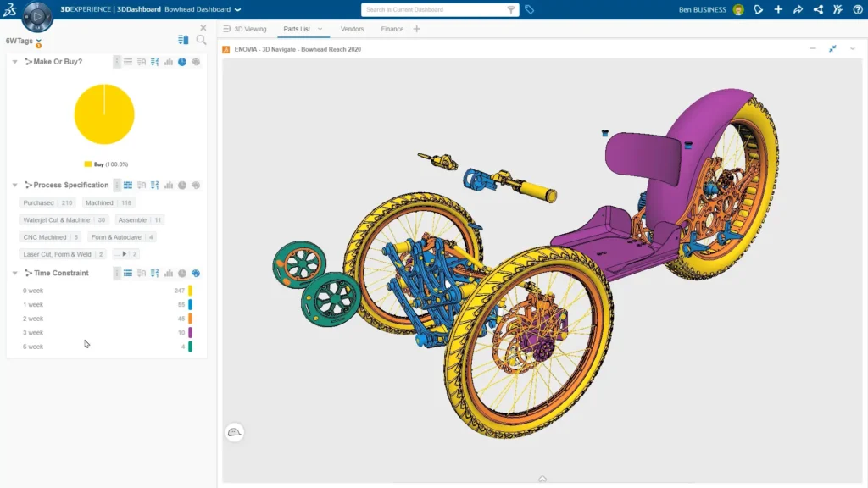Open the Parts List tab dropdown arrow

[x=320, y=28]
